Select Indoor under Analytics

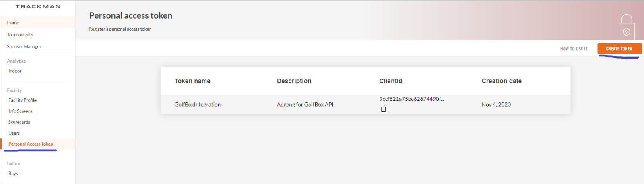(15, 71)
